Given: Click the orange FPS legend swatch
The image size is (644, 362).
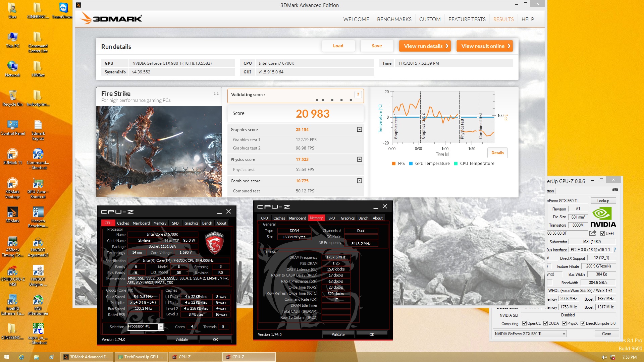Looking at the screenshot, I should click(394, 164).
